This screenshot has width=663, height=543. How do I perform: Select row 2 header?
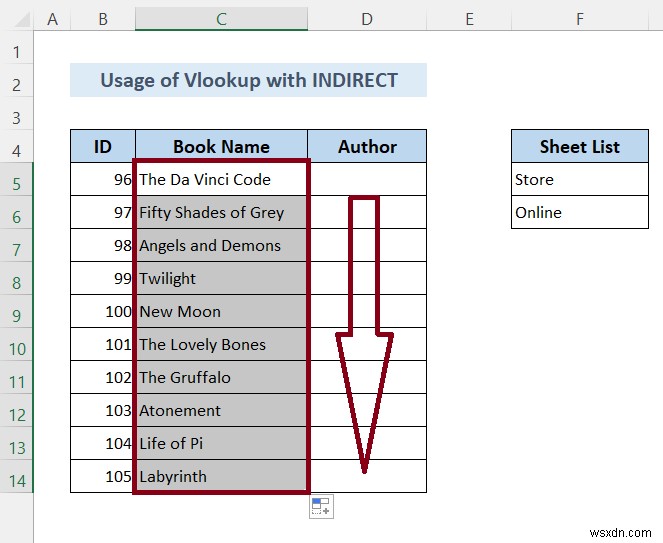point(16,80)
